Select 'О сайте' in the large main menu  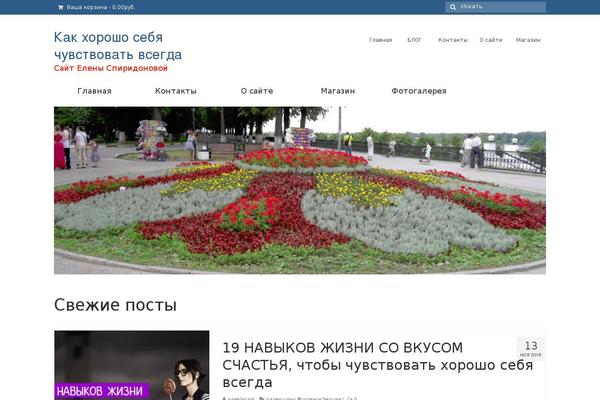pyautogui.click(x=257, y=91)
